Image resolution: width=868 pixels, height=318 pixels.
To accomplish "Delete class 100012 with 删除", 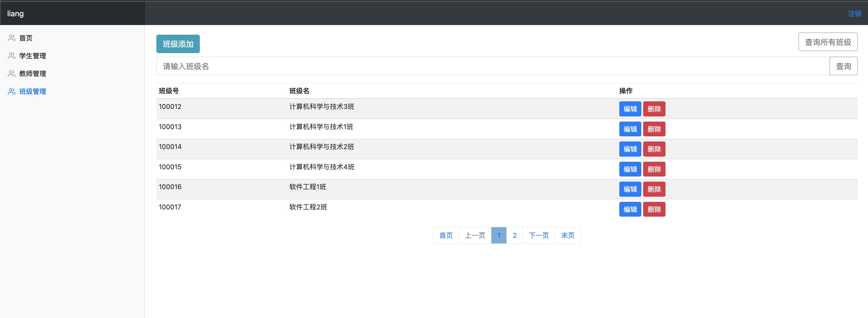I will [654, 109].
